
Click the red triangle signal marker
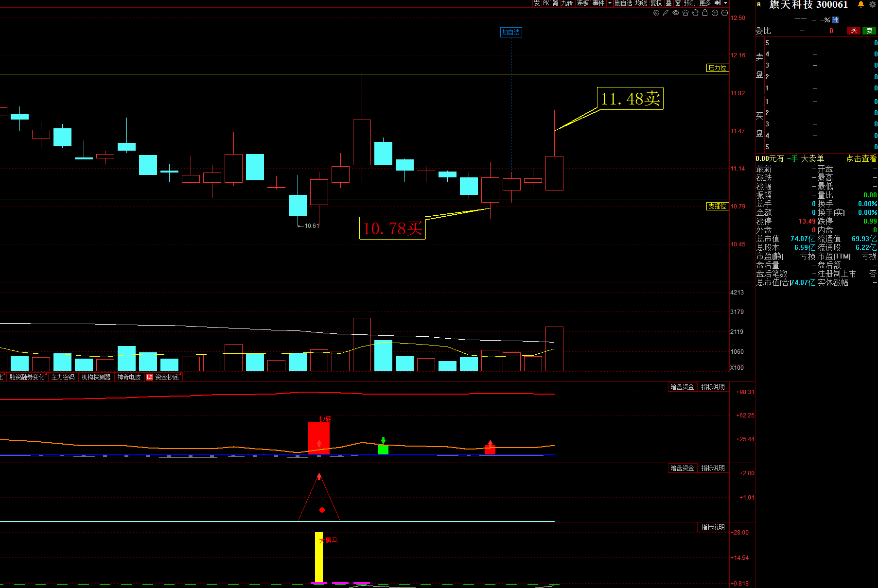coord(319,497)
